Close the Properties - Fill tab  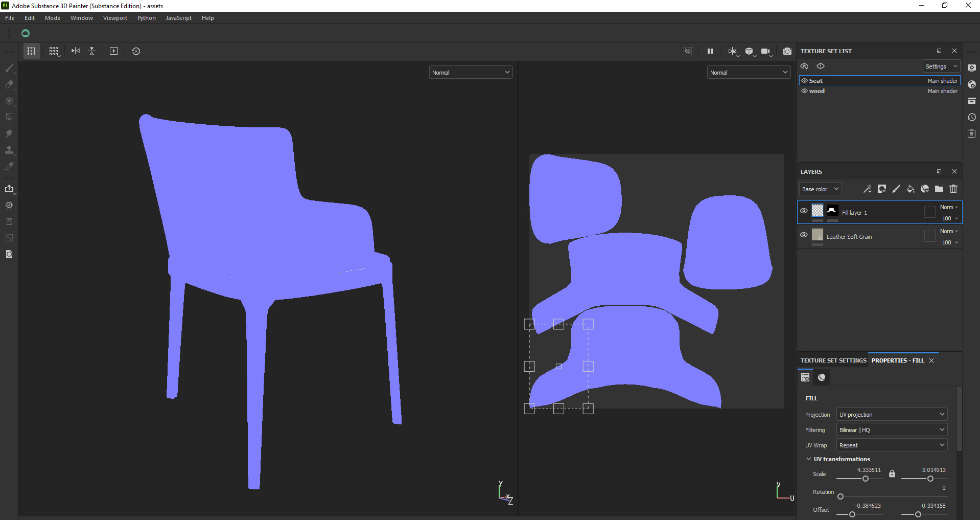click(x=931, y=360)
